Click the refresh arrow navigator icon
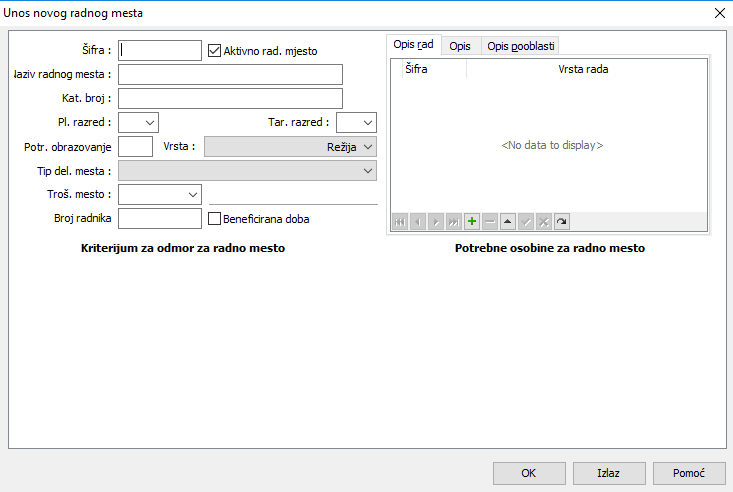This screenshot has height=492, width=733. pos(562,221)
